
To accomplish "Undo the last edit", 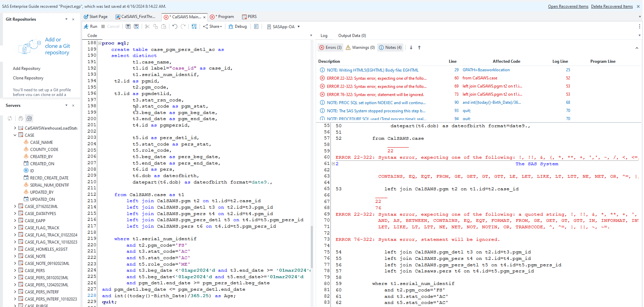I will point(175,26).
